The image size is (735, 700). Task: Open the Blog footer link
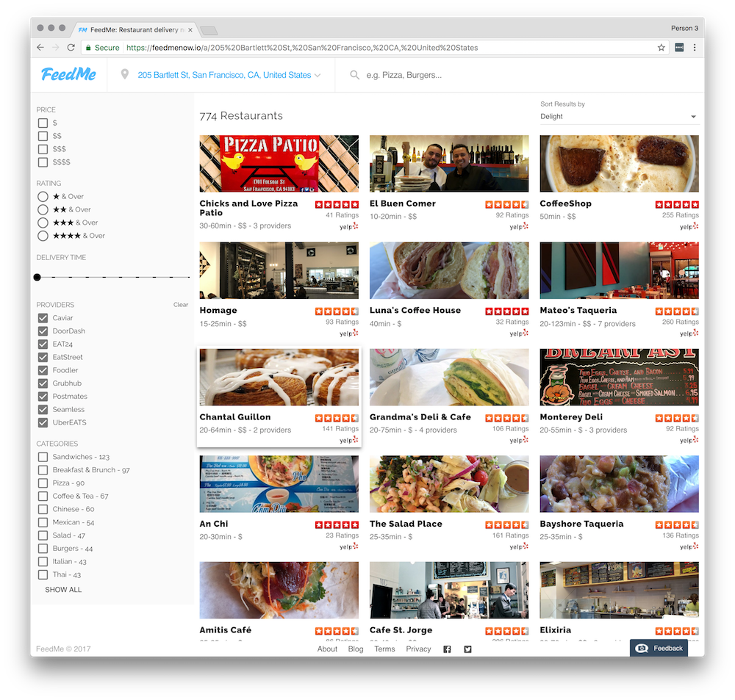[x=356, y=649]
